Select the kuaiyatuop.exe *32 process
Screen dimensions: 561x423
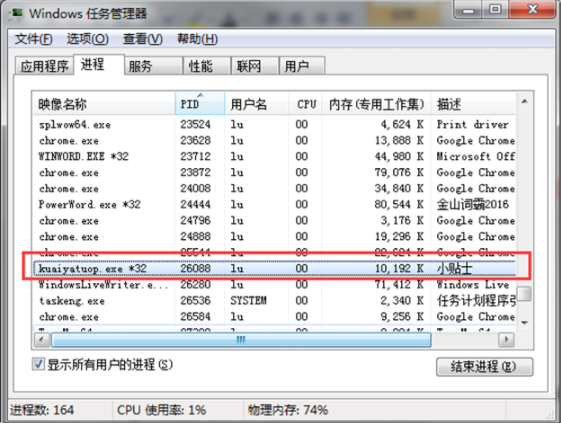coord(274,268)
